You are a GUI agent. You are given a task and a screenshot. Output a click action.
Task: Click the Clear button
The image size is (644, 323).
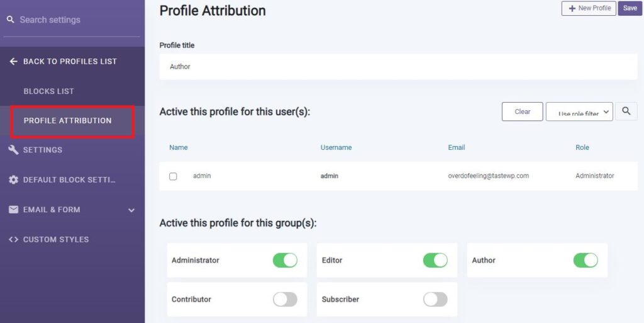(523, 112)
